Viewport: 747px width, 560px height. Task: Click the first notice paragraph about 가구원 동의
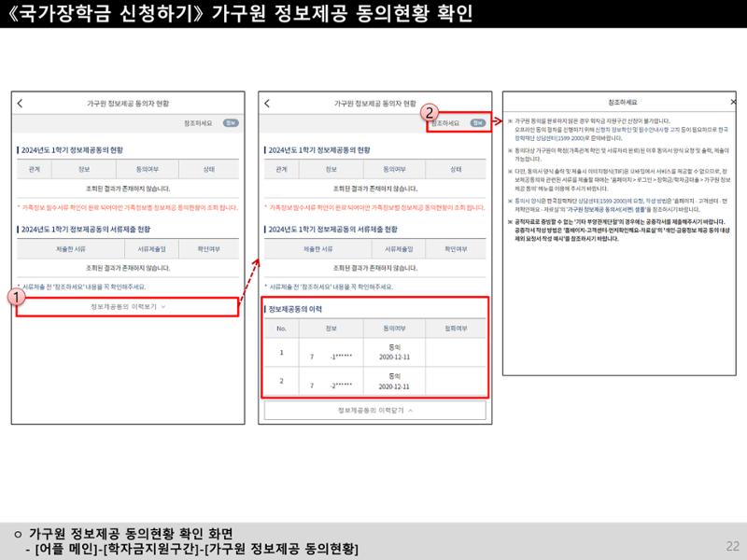pos(618,130)
